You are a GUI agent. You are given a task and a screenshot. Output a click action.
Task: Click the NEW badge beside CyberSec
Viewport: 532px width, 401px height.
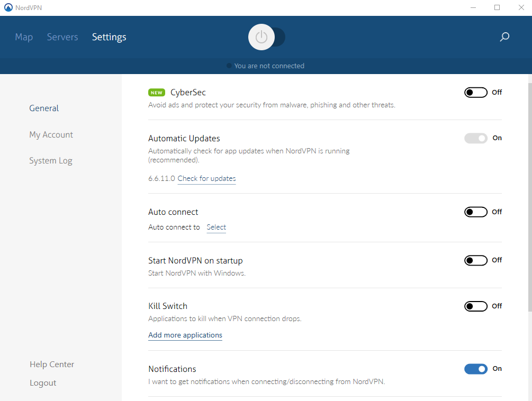tap(156, 92)
